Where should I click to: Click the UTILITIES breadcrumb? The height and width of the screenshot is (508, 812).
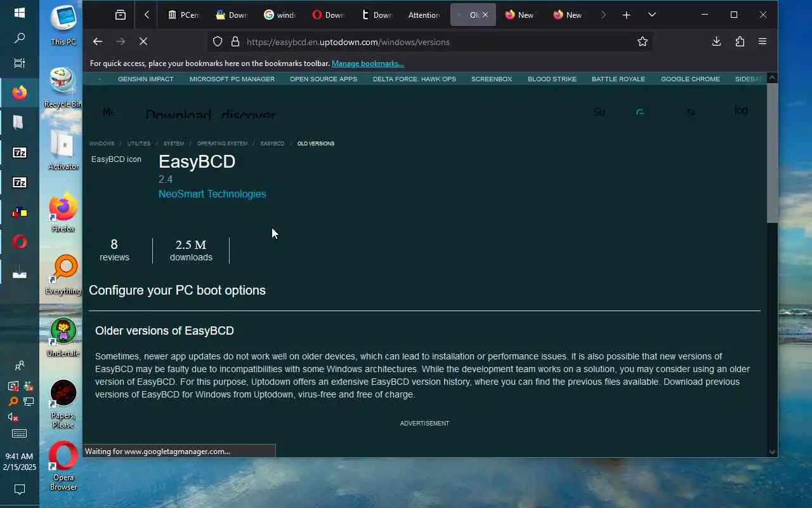click(x=139, y=144)
